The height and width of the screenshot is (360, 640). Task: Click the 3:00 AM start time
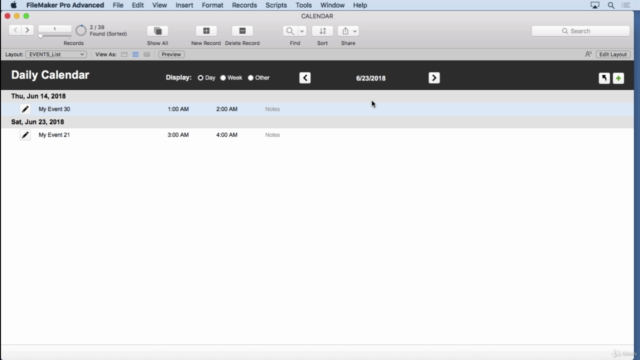tap(178, 135)
